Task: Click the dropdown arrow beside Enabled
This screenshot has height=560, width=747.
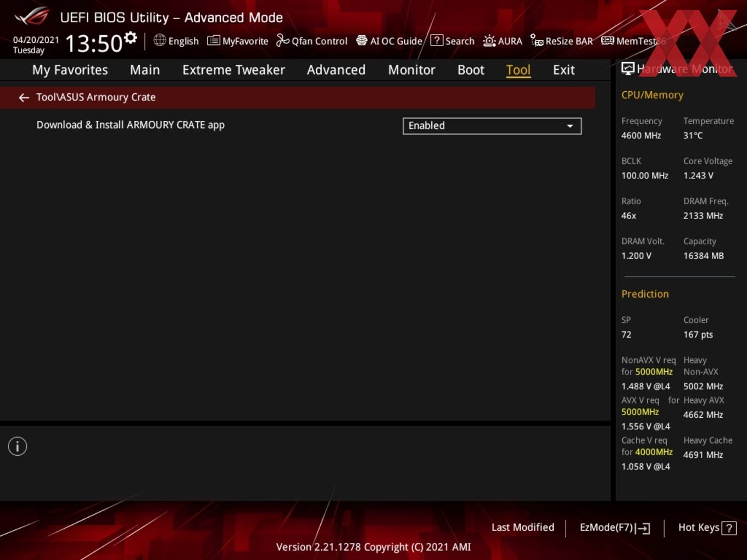Action: pyautogui.click(x=570, y=126)
